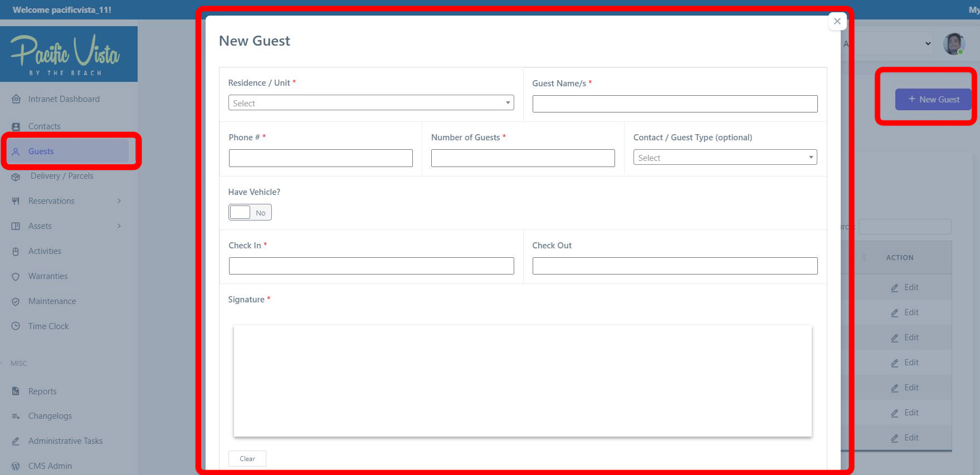Click the Reports document icon
The width and height of the screenshot is (980, 475).
click(x=16, y=391)
